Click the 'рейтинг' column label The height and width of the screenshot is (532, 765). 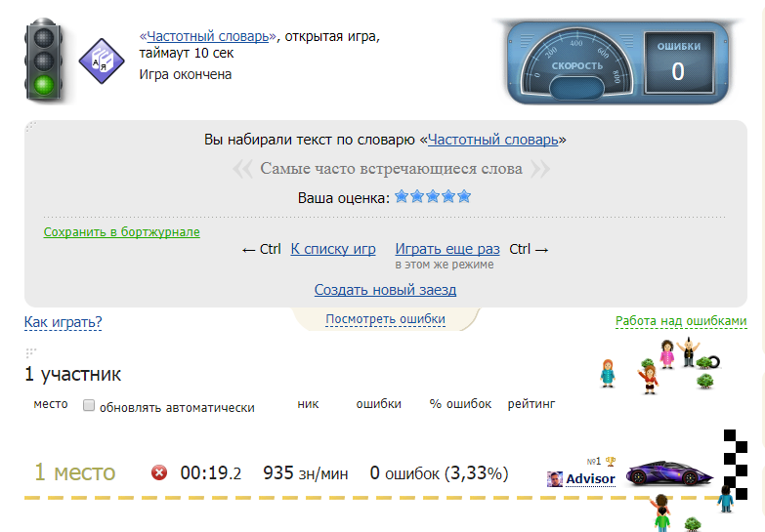531,404
